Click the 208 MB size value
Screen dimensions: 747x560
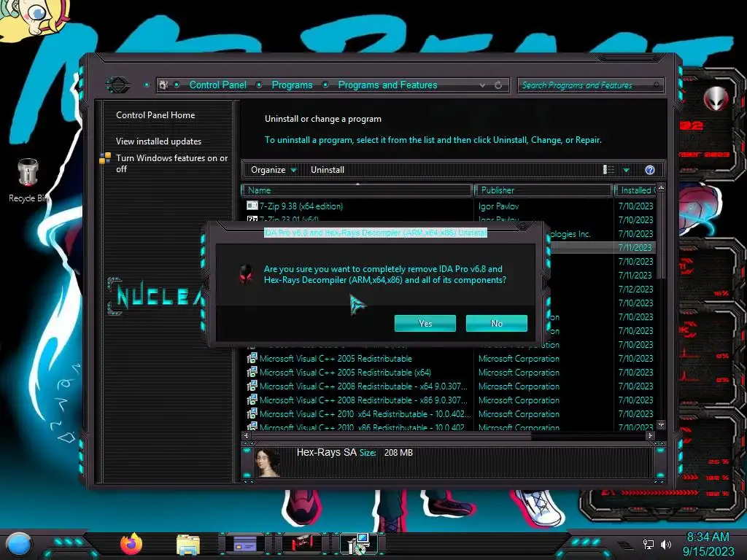point(398,452)
